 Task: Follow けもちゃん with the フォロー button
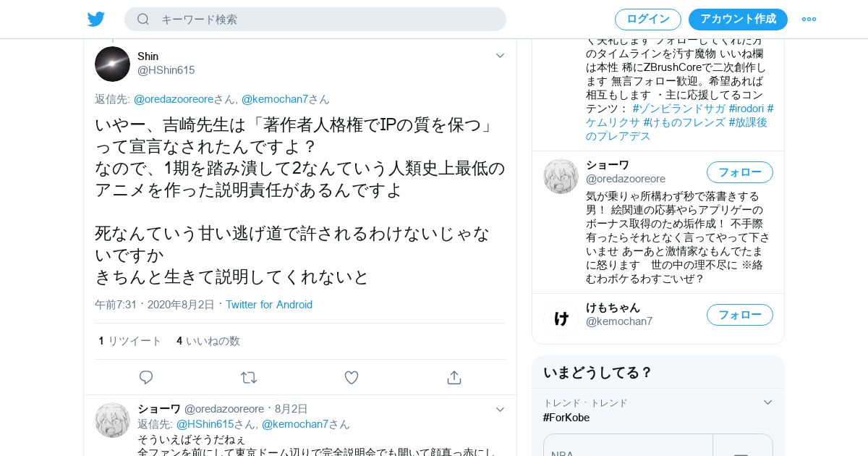pyautogui.click(x=740, y=315)
